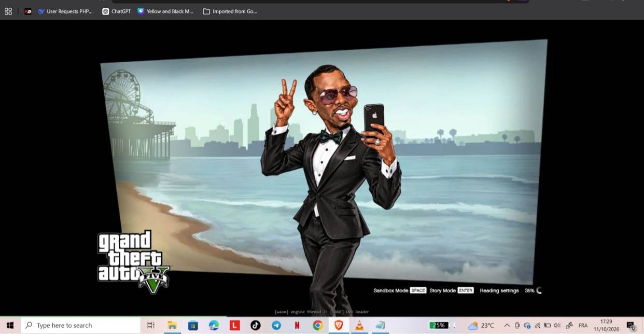Screen dimensions: 644x334
Task: Open the 23°C weather widget
Action: [x=481, y=326]
